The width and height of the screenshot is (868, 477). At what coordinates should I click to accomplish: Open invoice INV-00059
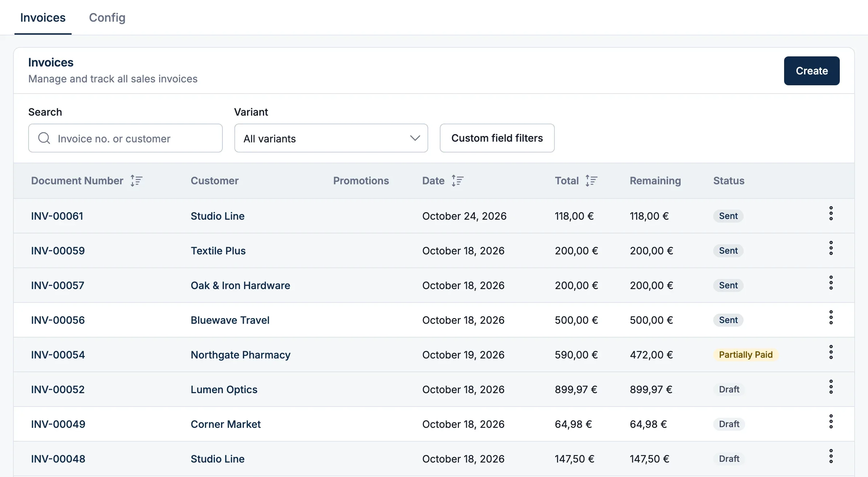click(58, 251)
